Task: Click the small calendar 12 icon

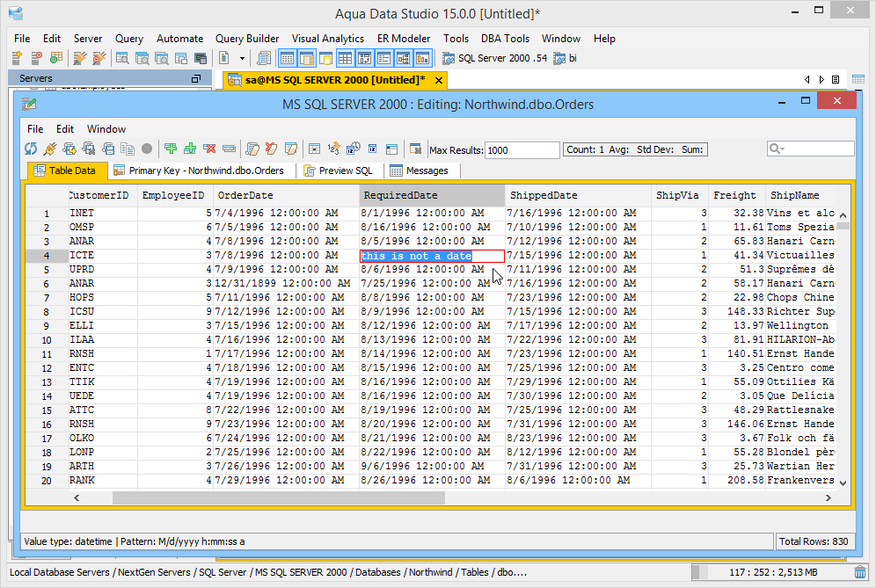Action: coord(372,149)
